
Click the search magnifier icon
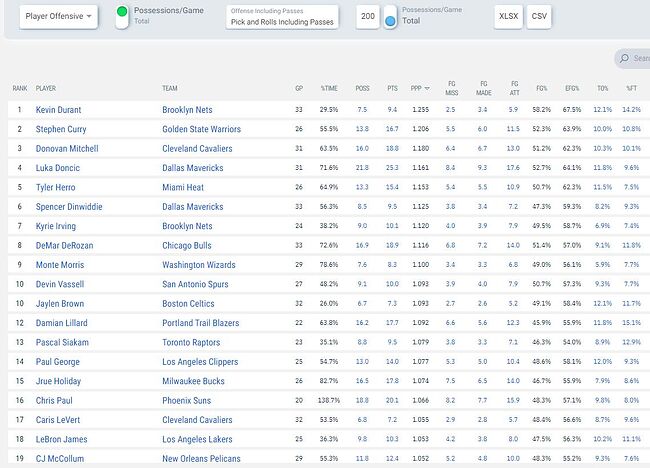[624, 58]
